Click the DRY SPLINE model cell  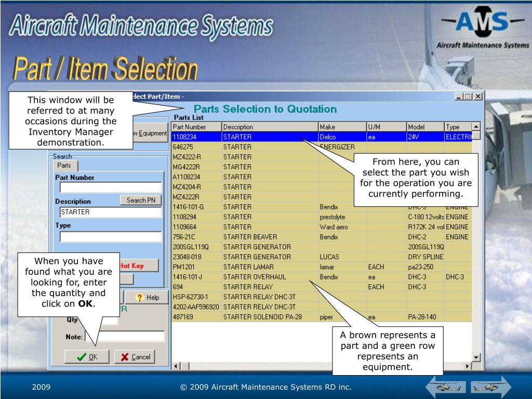coord(425,257)
